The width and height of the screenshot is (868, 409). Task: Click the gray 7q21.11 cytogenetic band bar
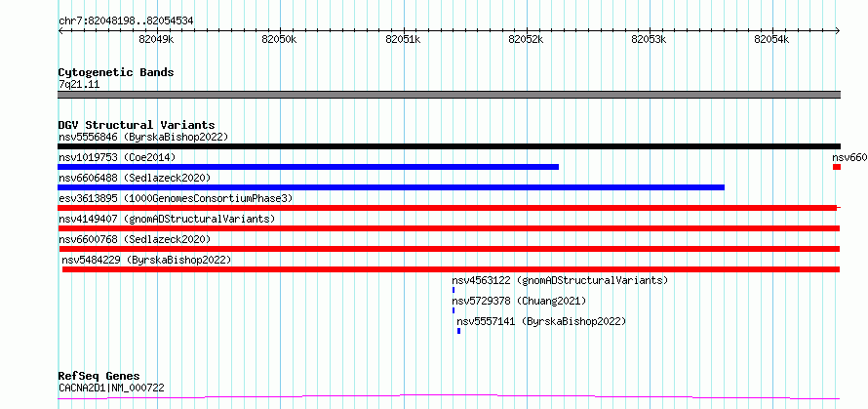point(449,95)
